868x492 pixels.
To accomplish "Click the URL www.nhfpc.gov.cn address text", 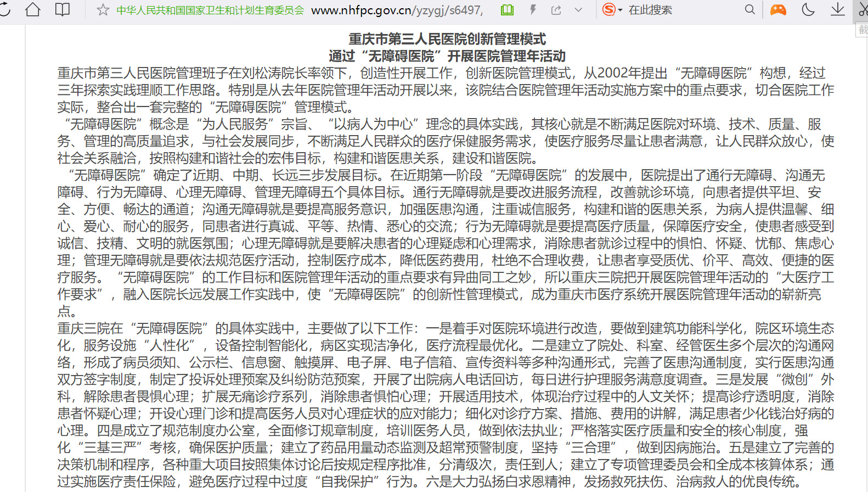I will point(397,10).
